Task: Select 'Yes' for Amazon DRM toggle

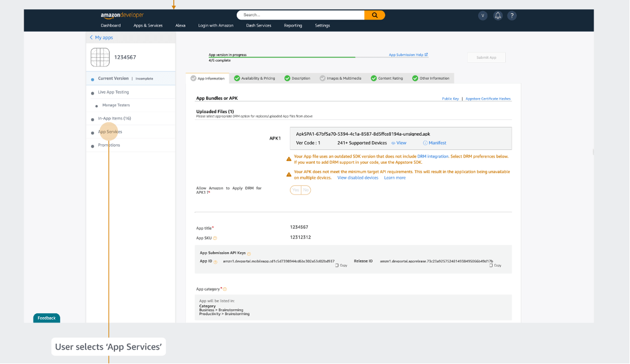Action: pyautogui.click(x=296, y=190)
